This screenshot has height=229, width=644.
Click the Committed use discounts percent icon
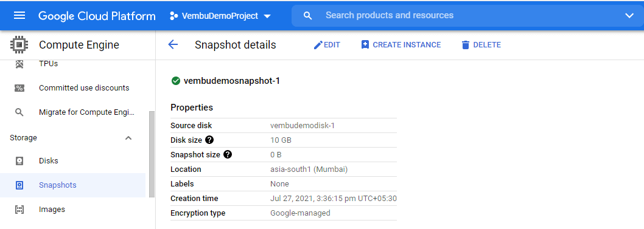tap(19, 88)
